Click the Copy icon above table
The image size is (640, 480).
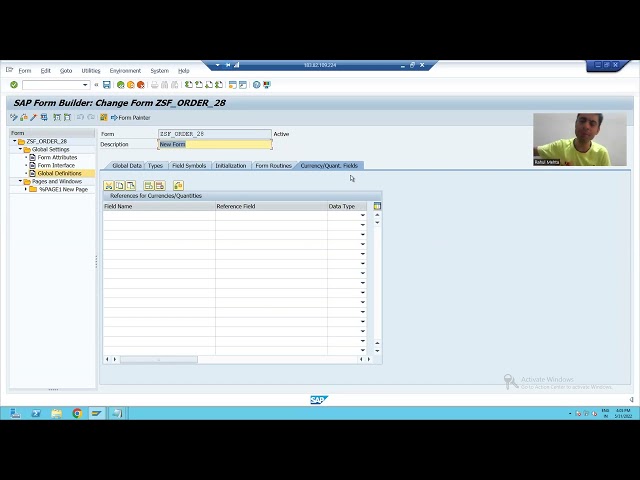point(120,186)
